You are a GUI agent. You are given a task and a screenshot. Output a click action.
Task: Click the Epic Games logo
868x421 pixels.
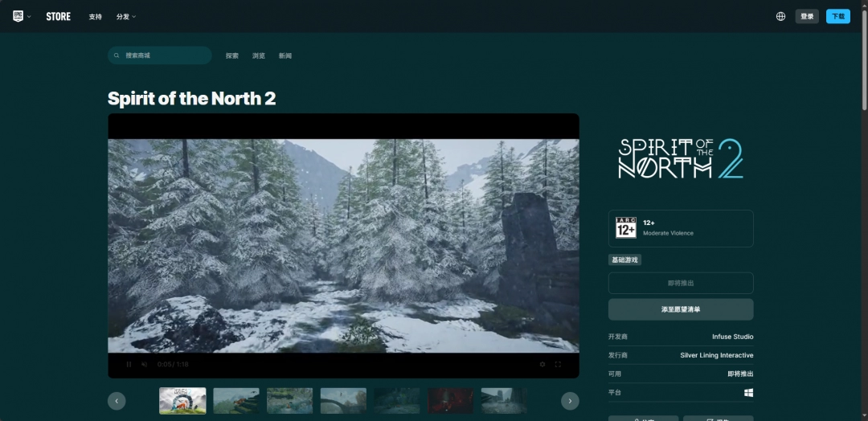coord(18,16)
